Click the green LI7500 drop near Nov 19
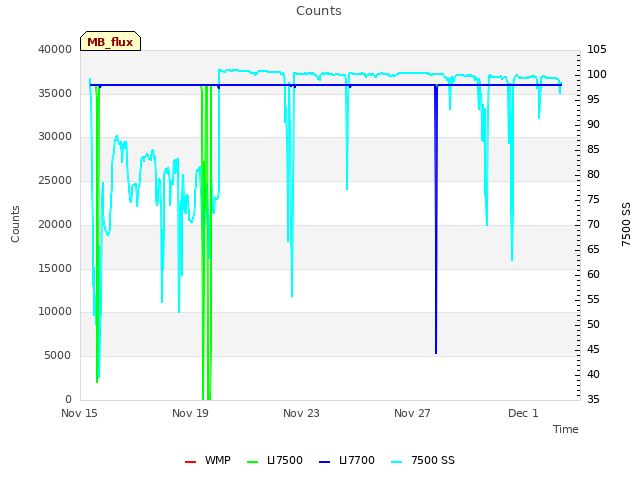 click(x=207, y=245)
